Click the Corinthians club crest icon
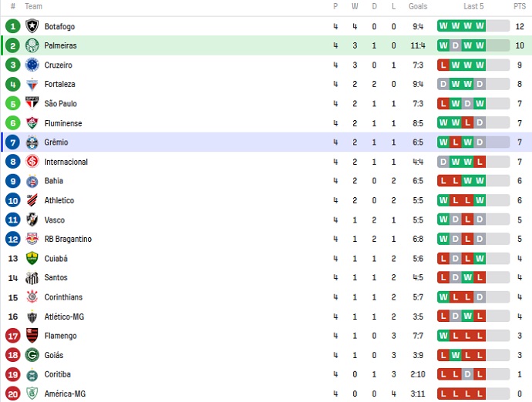The image size is (532, 402). 32,297
